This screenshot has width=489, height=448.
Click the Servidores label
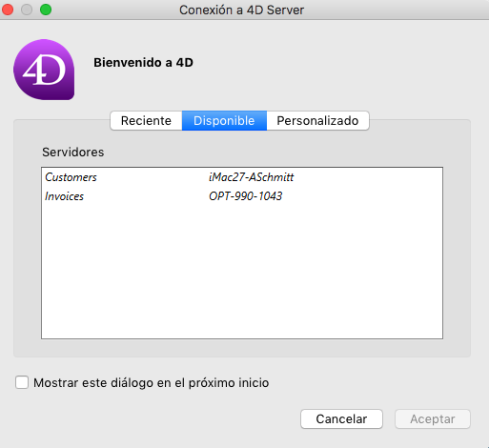[x=73, y=153]
